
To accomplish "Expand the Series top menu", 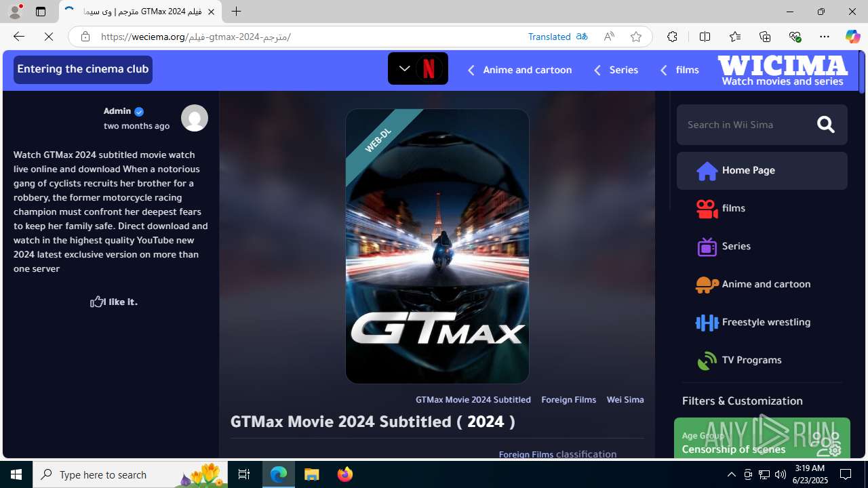I will coord(616,70).
